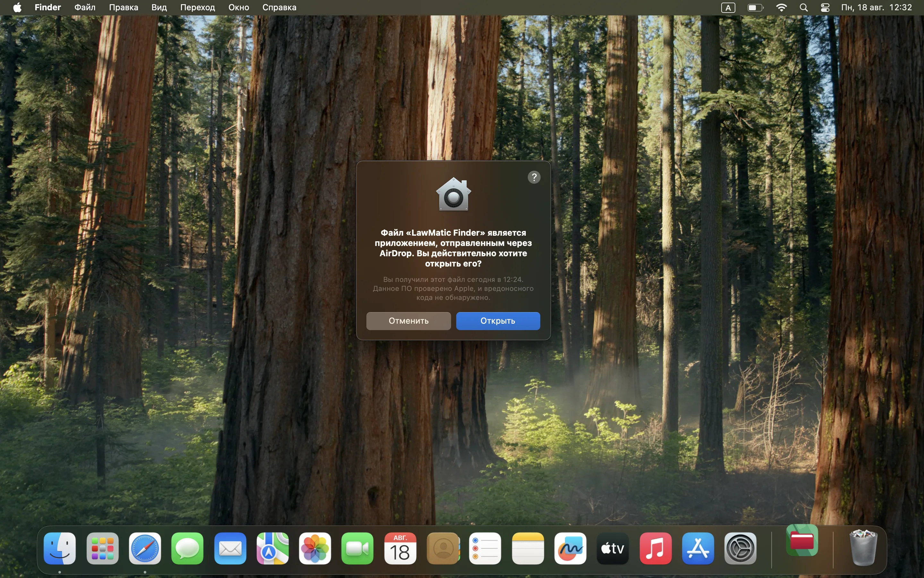Open Control Center in menu bar
The height and width of the screenshot is (578, 924).
tap(825, 8)
